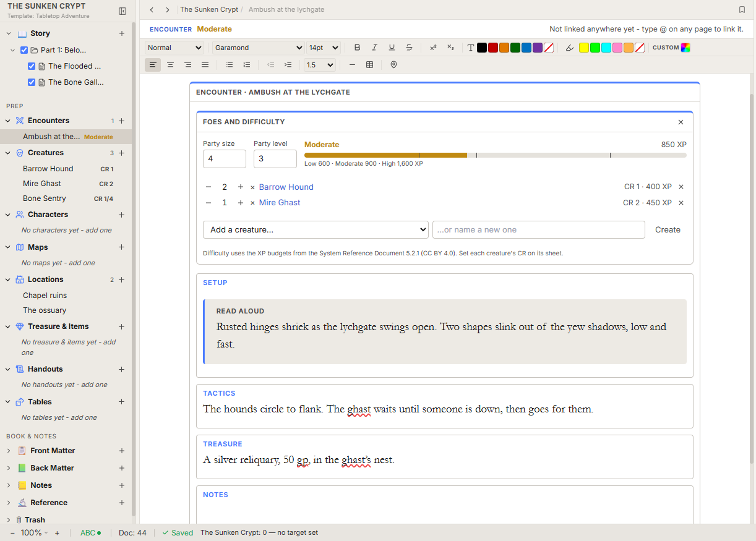
Task: Expand the Front Matter section
Action: point(9,451)
